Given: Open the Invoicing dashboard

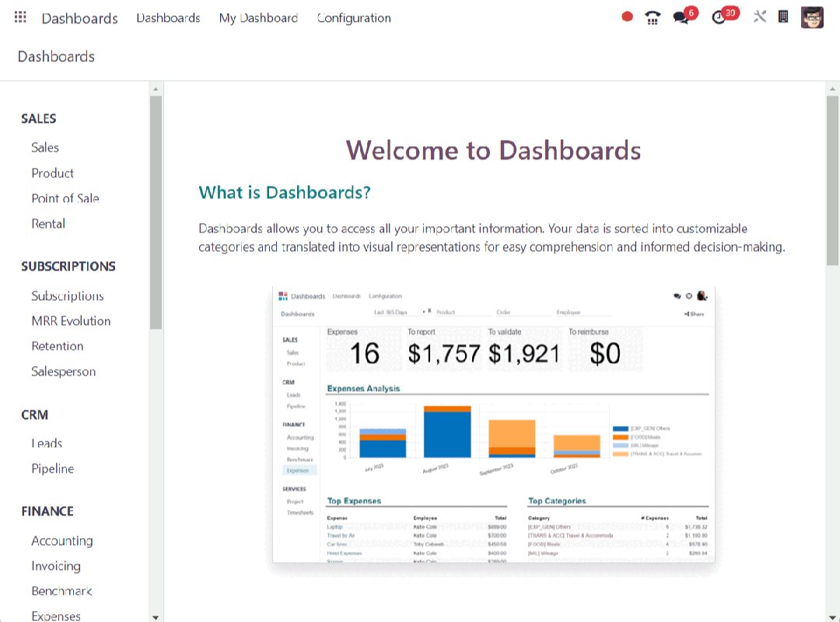Looking at the screenshot, I should [56, 566].
